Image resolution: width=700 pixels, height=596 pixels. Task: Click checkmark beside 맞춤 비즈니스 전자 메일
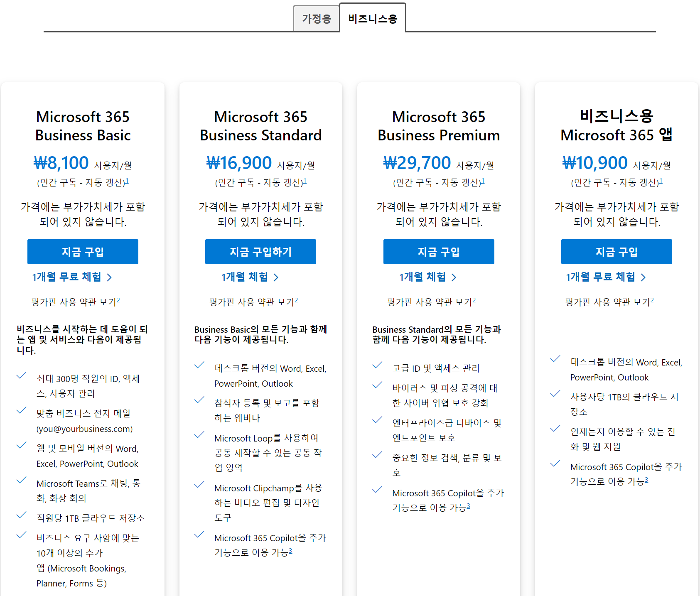[22, 410]
